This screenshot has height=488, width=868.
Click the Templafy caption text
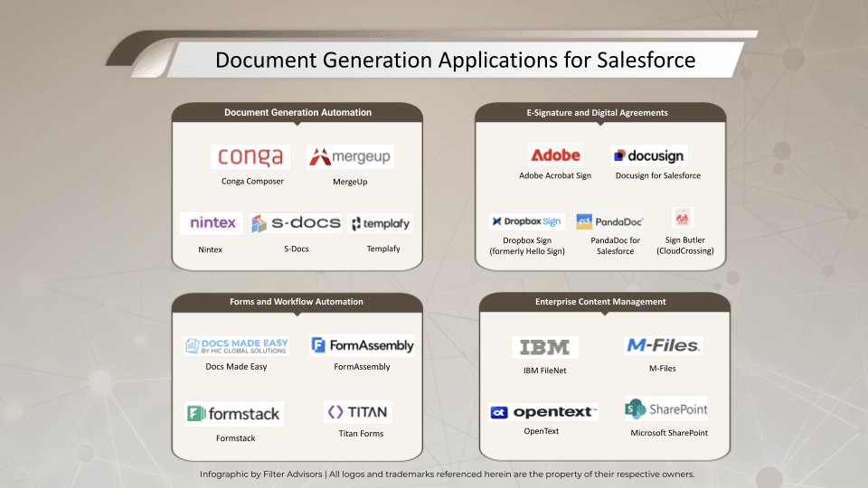[x=383, y=249]
